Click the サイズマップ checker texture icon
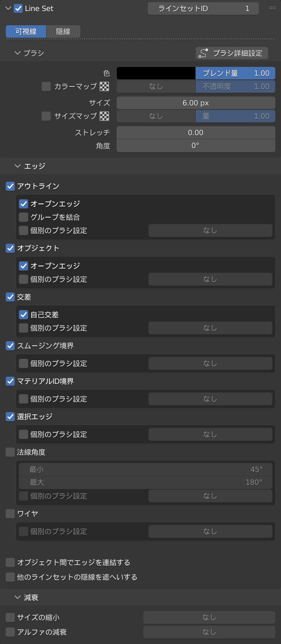Screen dimensions: 281x644 coord(104,116)
